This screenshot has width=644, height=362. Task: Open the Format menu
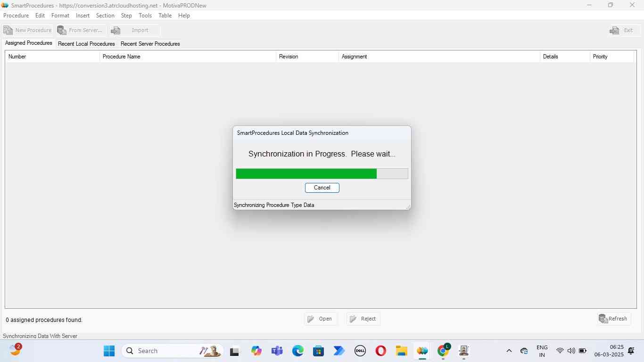tap(60, 16)
